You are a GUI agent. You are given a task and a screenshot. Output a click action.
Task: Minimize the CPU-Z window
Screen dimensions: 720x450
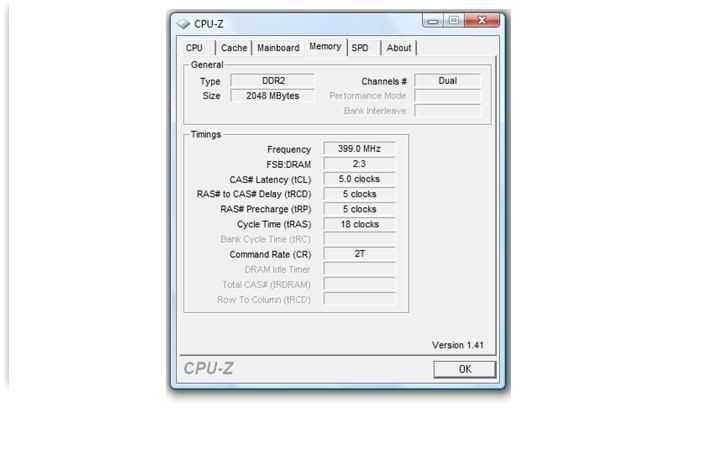point(433,20)
